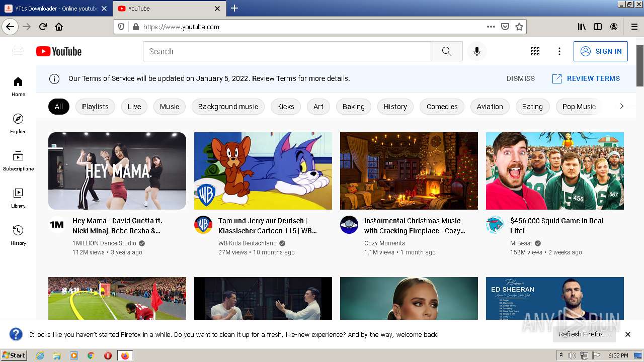Dismiss the Terms of Service notice

(521, 78)
